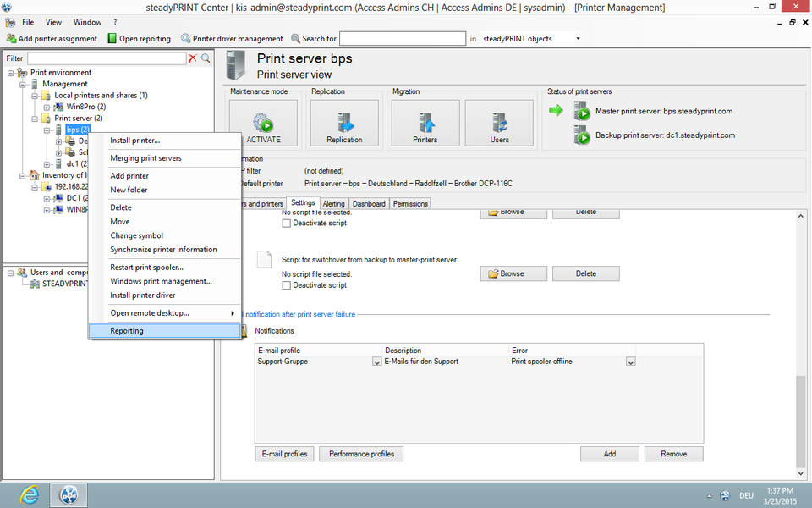This screenshot has height=508, width=812.
Task: Click the DEU keyboard language indicator
Action: click(746, 496)
